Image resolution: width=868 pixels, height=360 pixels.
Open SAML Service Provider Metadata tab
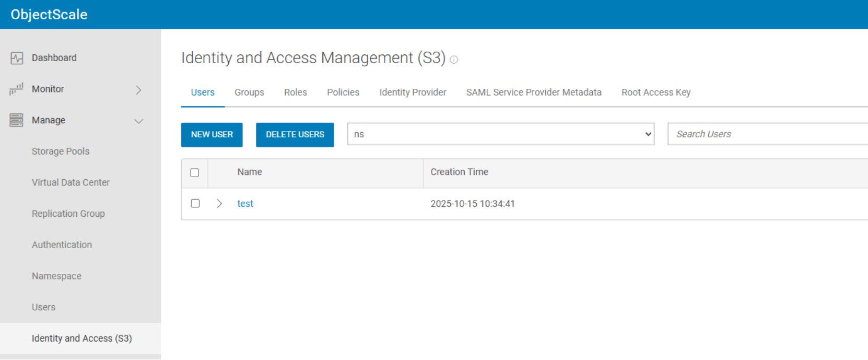click(x=534, y=92)
